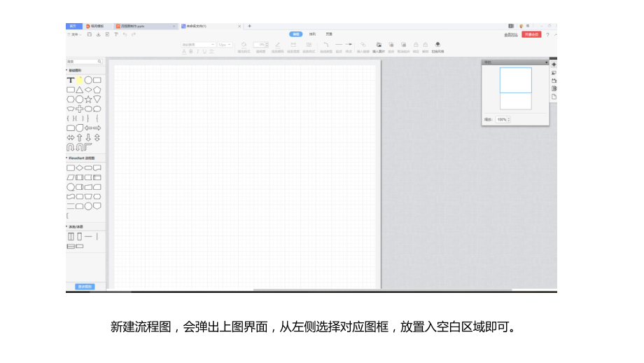The image size is (644, 363).
Task: Select the five-pointed star shape
Action: (88, 100)
